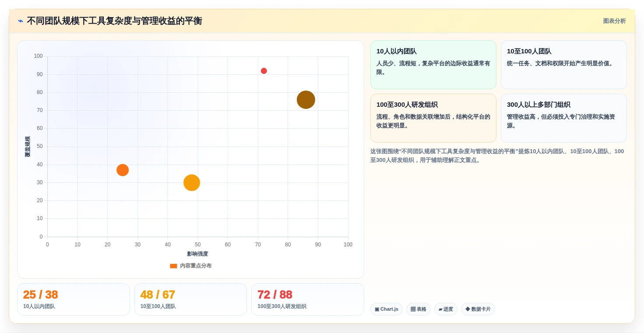Click the description 管理收益高，但必须投入专门治理和实施资源
This screenshot has width=644, height=333.
561,121
